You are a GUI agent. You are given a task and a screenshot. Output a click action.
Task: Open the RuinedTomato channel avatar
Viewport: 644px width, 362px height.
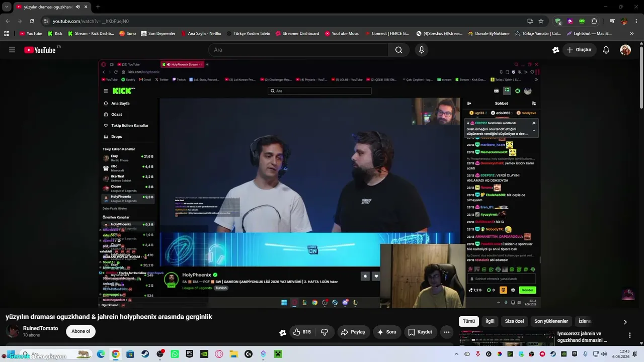point(13,331)
